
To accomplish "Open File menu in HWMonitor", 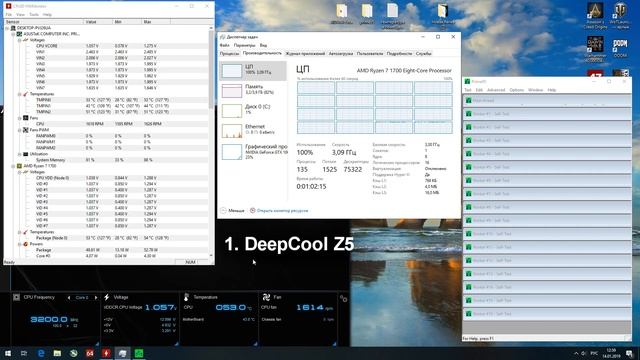I will pos(9,15).
